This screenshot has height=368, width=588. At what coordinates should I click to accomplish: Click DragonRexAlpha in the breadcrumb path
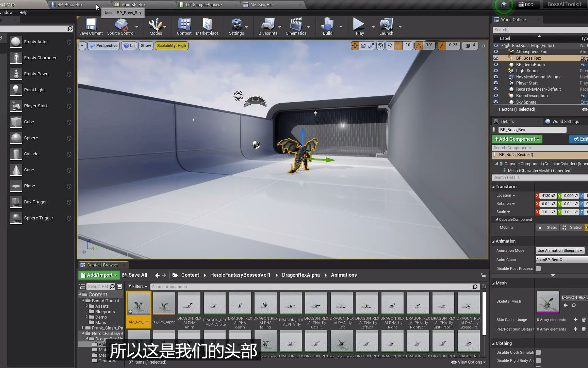301,275
